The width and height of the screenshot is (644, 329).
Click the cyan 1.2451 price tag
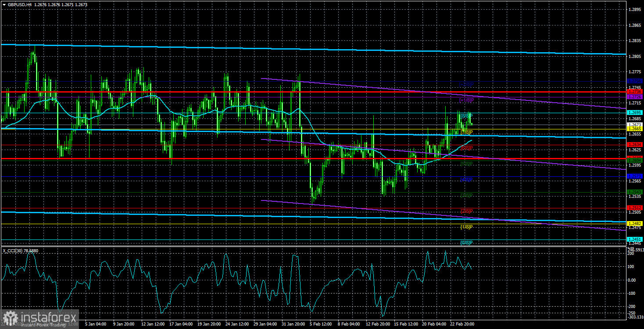click(635, 239)
